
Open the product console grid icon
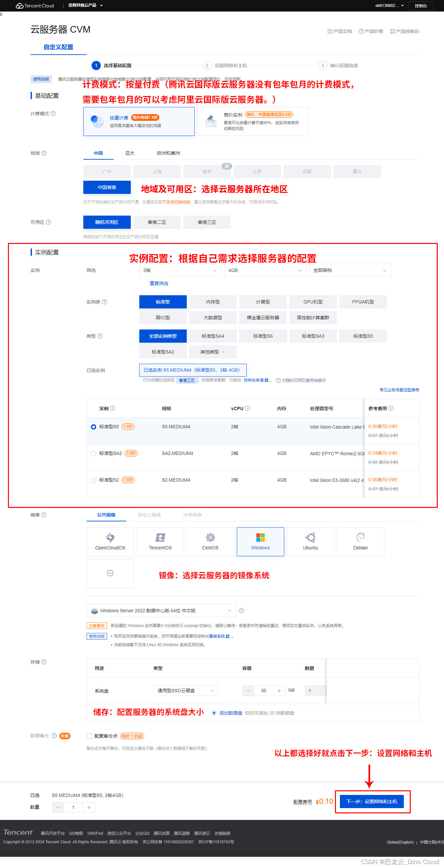point(392,31)
